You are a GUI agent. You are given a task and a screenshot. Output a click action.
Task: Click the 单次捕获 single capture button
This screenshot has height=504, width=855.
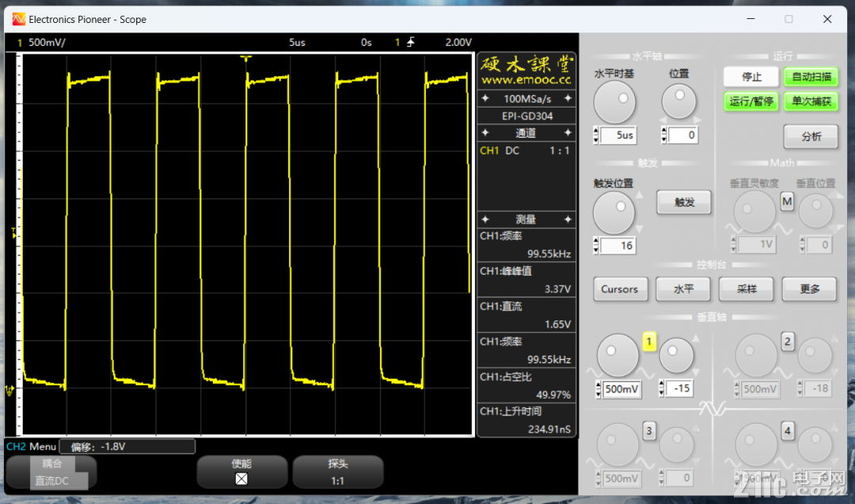(811, 101)
